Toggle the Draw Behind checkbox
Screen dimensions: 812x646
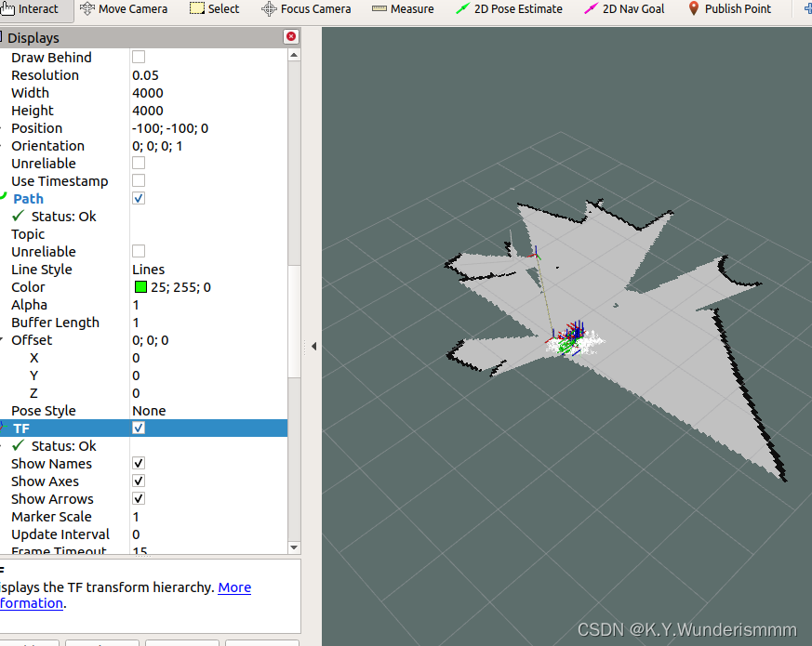[x=139, y=57]
